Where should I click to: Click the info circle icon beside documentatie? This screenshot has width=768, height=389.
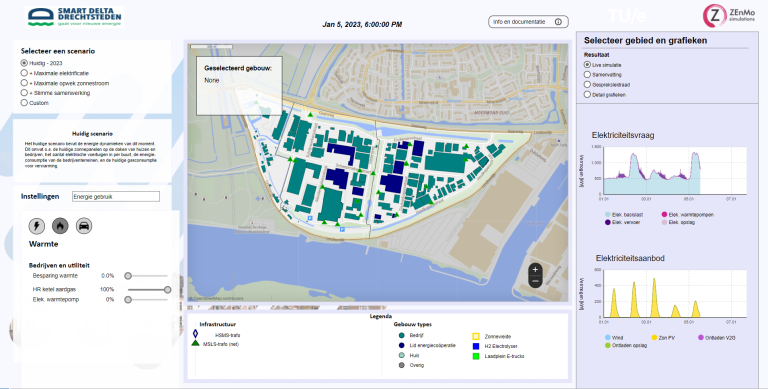(x=558, y=22)
